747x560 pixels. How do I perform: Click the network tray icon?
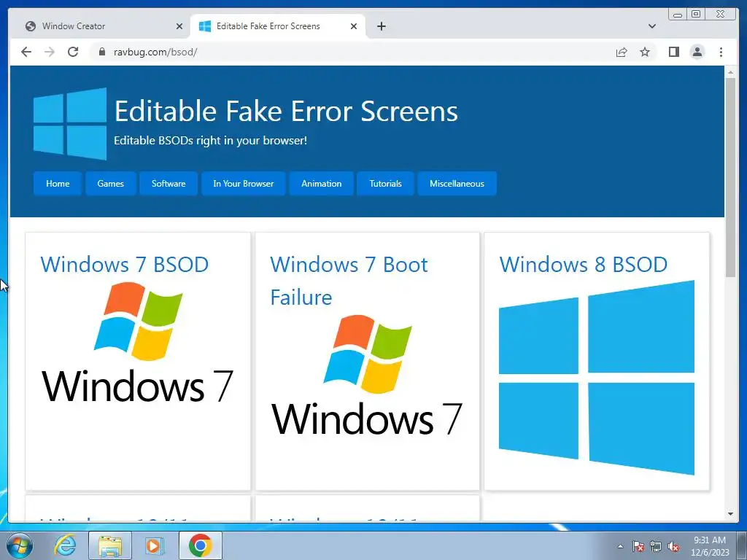656,546
